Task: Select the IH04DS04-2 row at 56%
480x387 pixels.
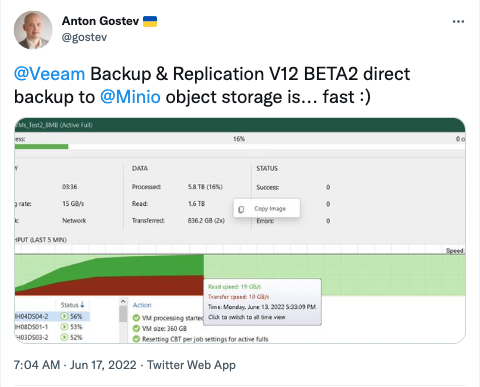Action: click(52, 316)
